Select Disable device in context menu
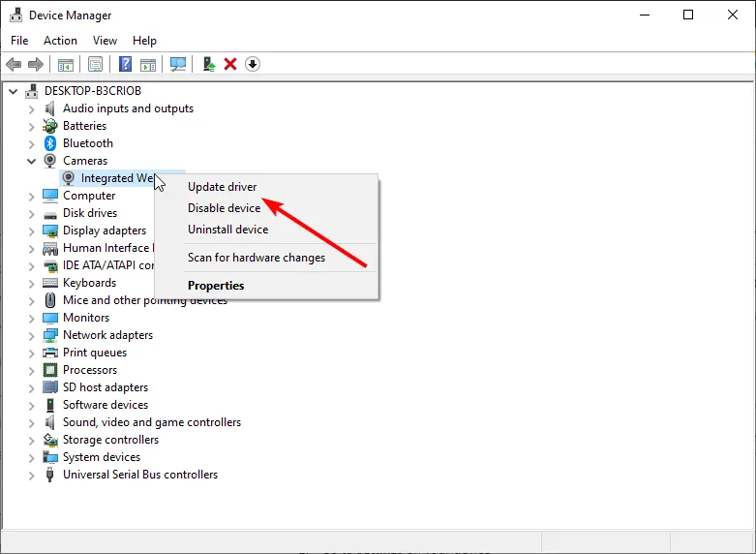 tap(224, 208)
